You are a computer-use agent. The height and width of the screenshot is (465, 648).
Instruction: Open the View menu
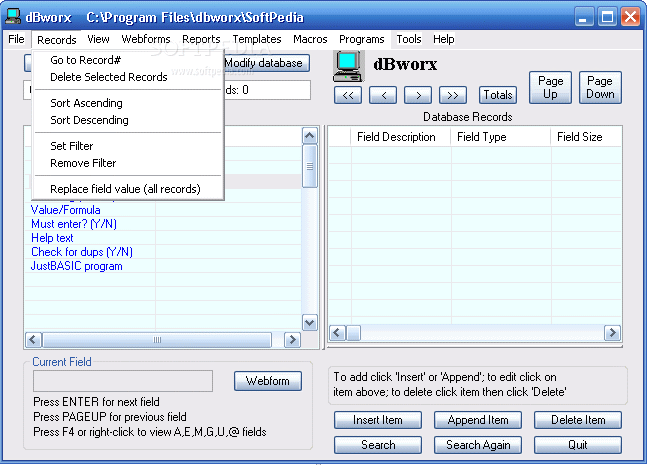pyautogui.click(x=98, y=39)
